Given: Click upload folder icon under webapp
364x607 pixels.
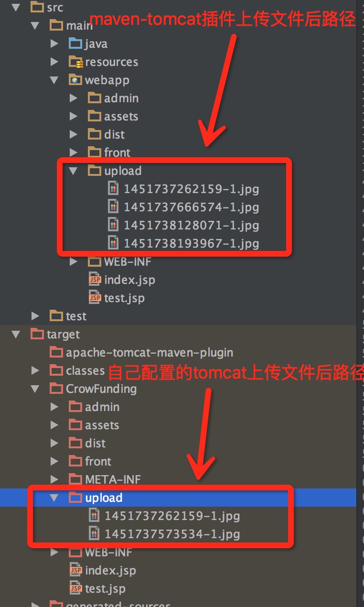Looking at the screenshot, I should [x=95, y=171].
